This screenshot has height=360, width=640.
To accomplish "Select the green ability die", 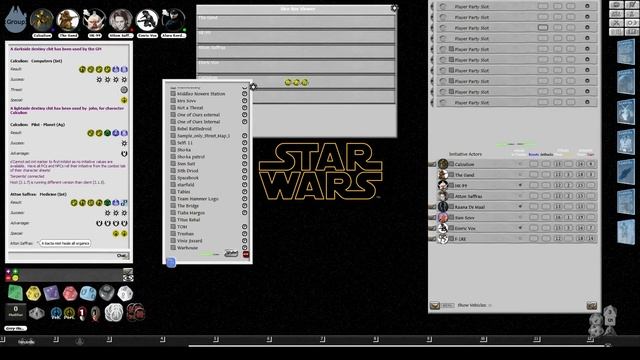I will pos(15,292).
